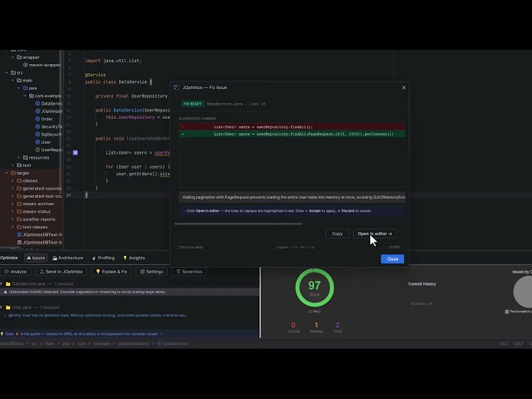Switch to the Architecture tab
This screenshot has height=399, width=532.
[68, 258]
